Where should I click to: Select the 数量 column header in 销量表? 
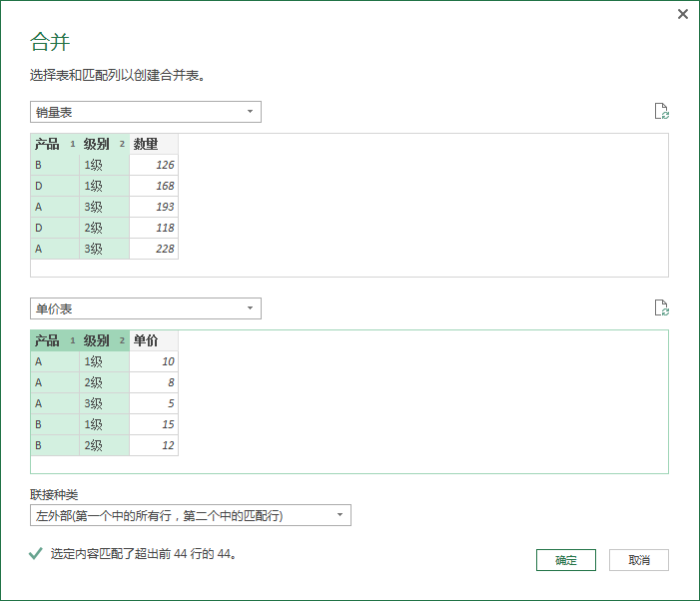pos(146,144)
